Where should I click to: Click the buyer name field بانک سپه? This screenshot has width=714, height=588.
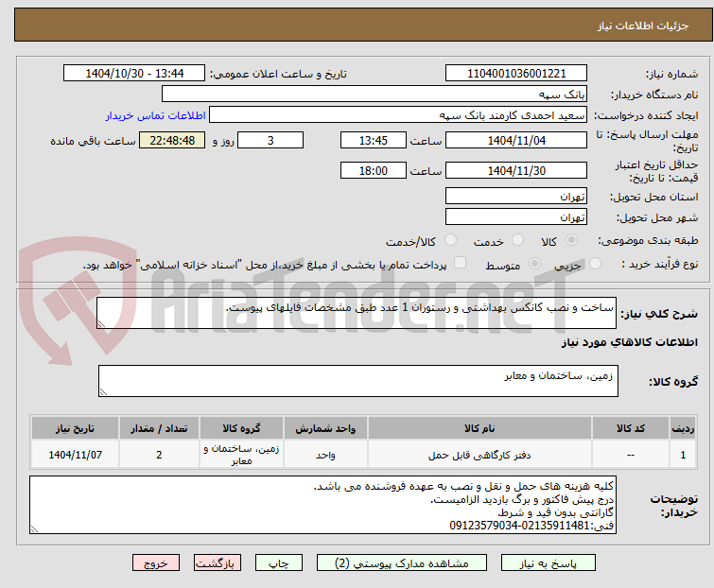(374, 95)
